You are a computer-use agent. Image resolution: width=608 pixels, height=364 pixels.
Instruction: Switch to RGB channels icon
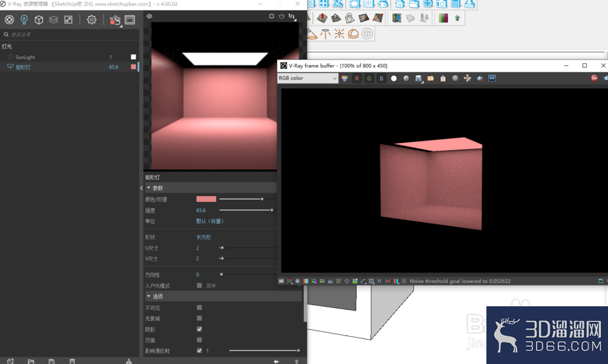pyautogui.click(x=345, y=78)
